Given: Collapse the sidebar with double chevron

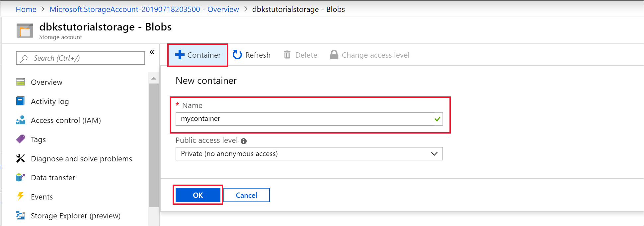Looking at the screenshot, I should point(152,52).
